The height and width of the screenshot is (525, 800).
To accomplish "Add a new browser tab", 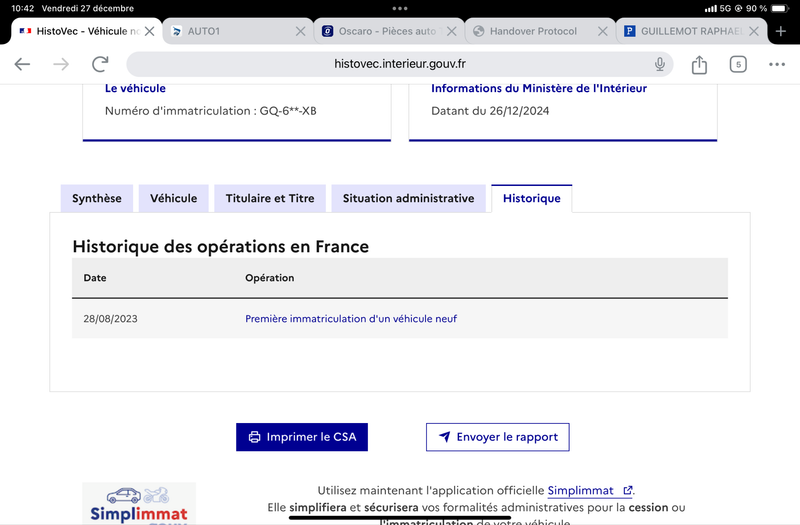I will 781,31.
